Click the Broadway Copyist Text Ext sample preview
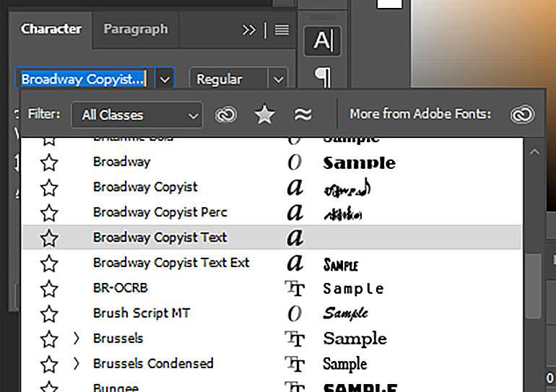This screenshot has height=392, width=556. point(341,265)
